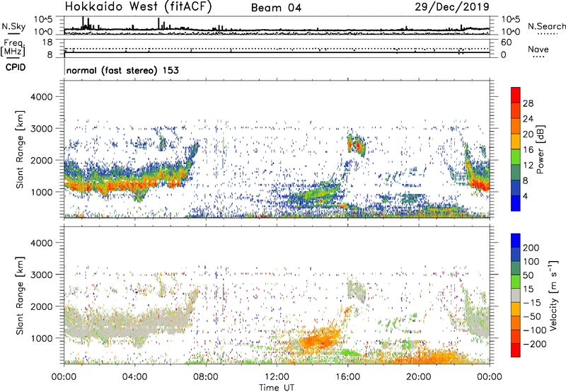The height and width of the screenshot is (392, 566).
Task: Click the 'Power [dB]' color bar label
Action: (540, 149)
